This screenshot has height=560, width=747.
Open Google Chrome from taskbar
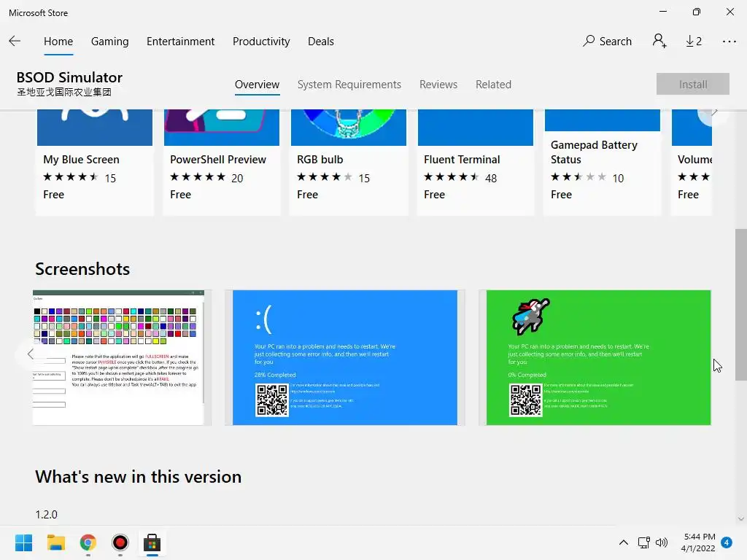point(88,542)
